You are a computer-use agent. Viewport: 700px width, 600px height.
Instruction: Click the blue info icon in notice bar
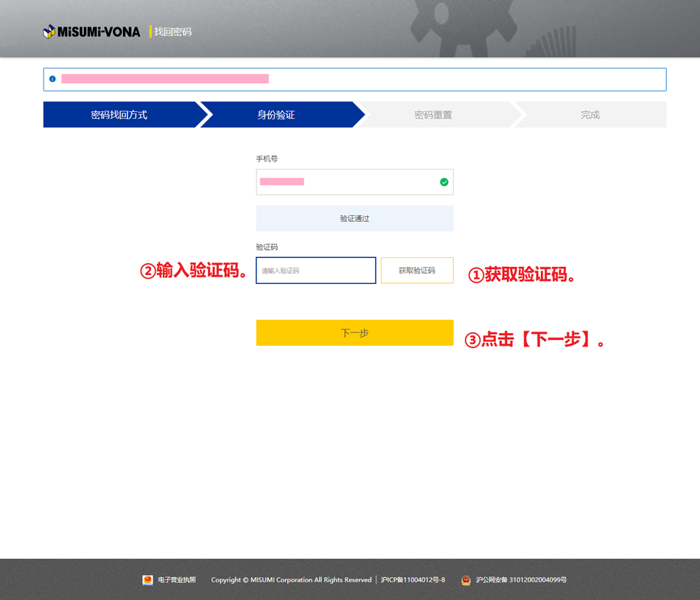coord(52,79)
